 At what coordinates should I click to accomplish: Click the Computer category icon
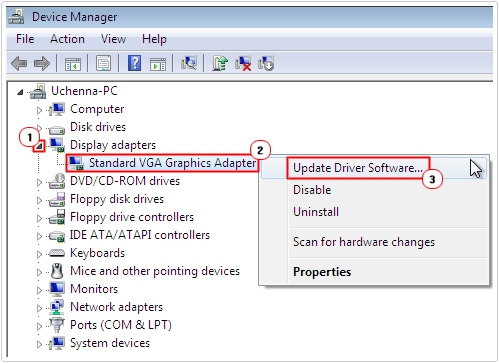coord(57,109)
